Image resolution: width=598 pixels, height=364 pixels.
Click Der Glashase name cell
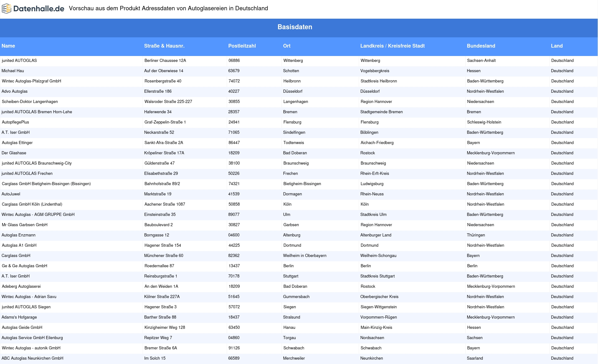[14, 153]
